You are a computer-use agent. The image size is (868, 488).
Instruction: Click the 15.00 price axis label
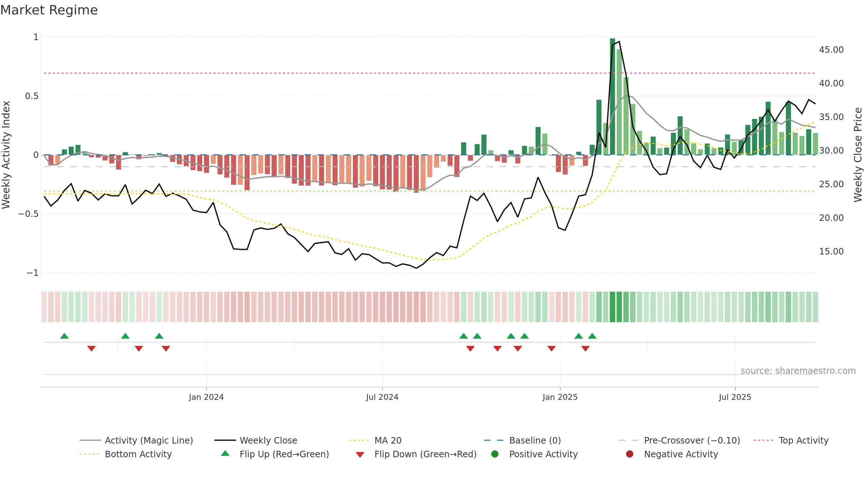click(x=831, y=252)
